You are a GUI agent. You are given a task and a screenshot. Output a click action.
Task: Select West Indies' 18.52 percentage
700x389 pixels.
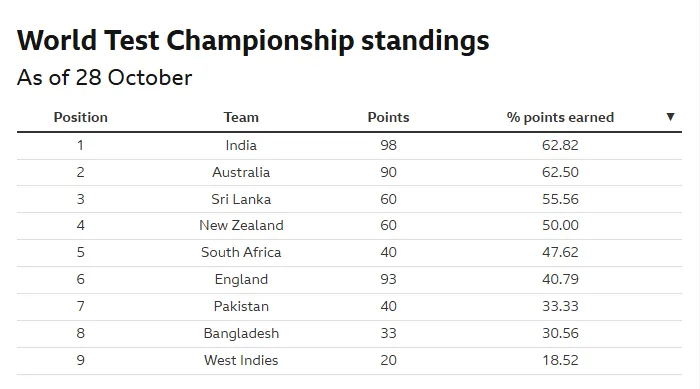[x=560, y=360]
